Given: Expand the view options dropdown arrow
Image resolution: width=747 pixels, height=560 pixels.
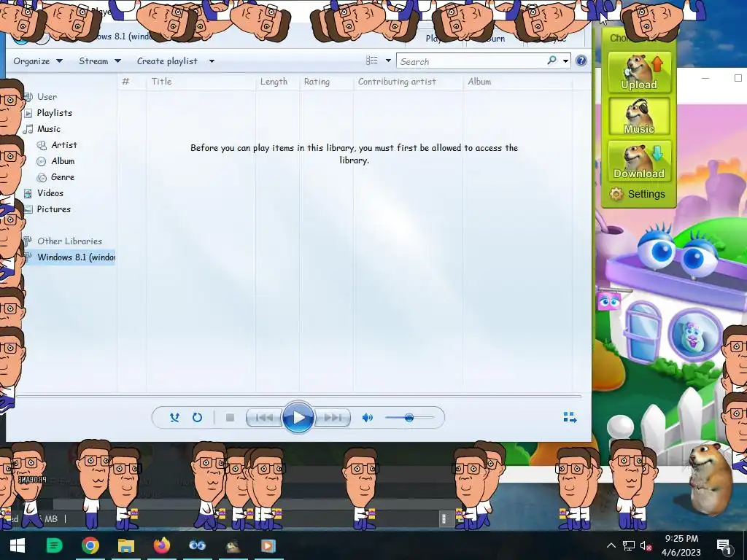Looking at the screenshot, I should click(388, 61).
